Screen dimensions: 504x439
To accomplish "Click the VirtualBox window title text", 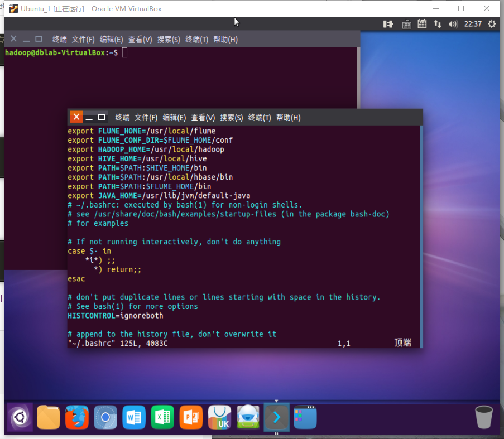I will pyautogui.click(x=92, y=9).
